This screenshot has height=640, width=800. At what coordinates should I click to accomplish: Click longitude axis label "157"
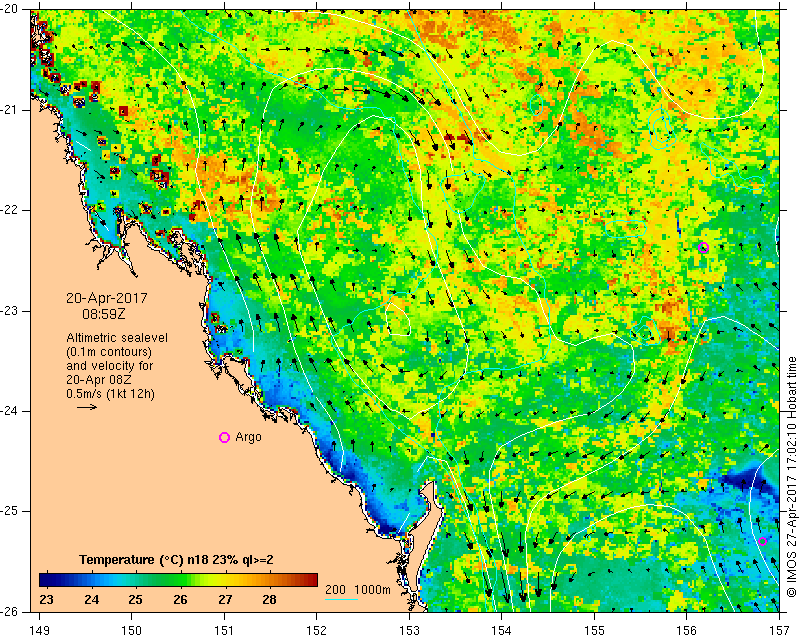(x=779, y=631)
